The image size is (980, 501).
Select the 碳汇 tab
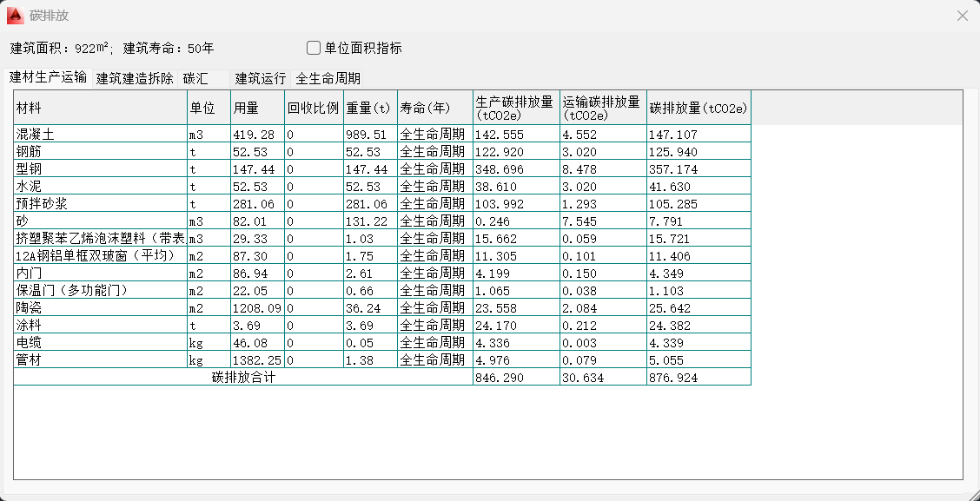[x=195, y=78]
